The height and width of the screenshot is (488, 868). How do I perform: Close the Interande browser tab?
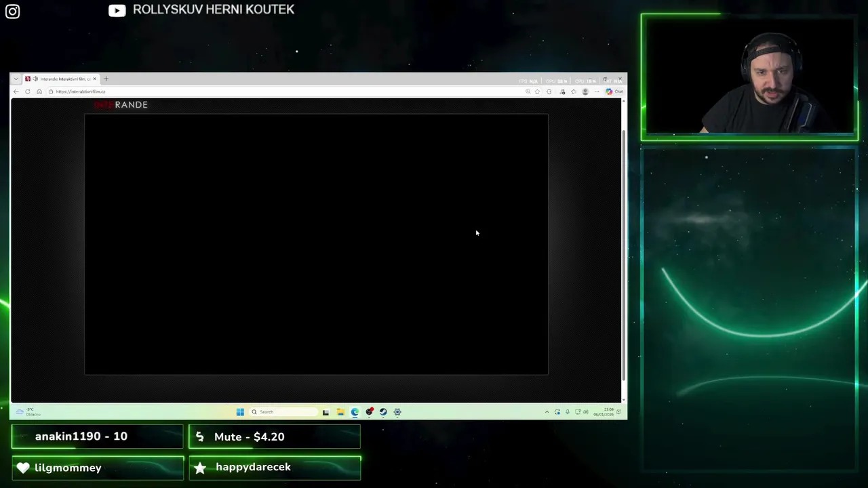point(95,79)
